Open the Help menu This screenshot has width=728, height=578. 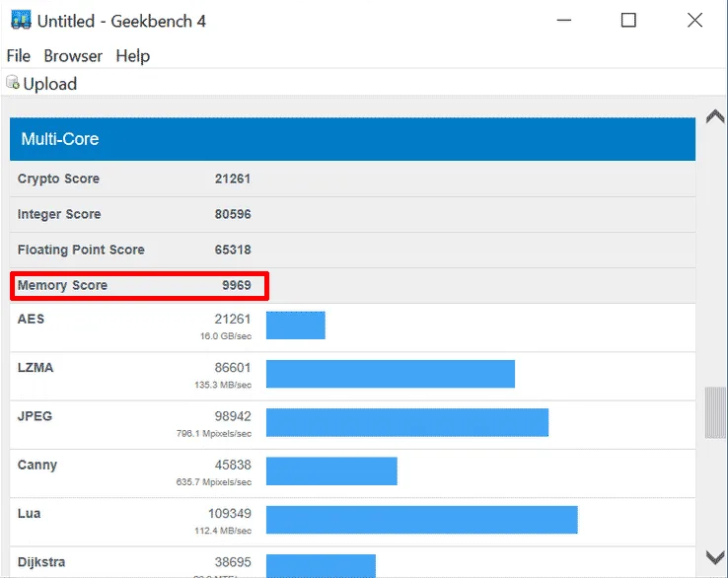coord(133,56)
